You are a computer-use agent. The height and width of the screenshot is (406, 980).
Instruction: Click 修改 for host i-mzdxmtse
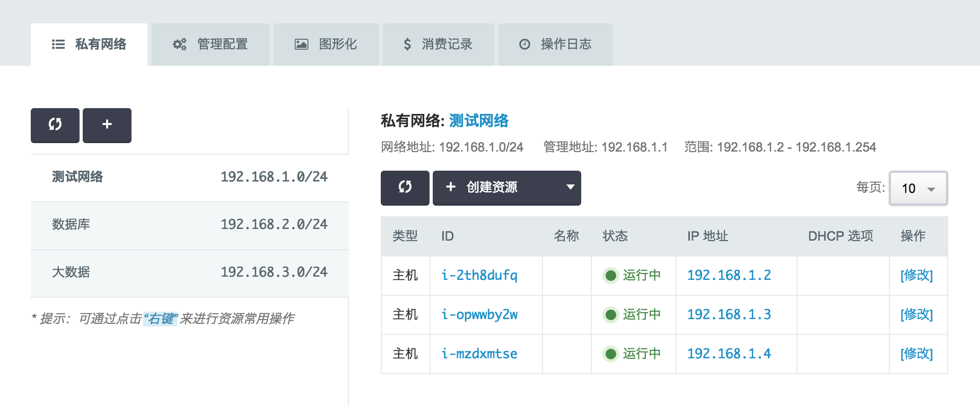916,354
